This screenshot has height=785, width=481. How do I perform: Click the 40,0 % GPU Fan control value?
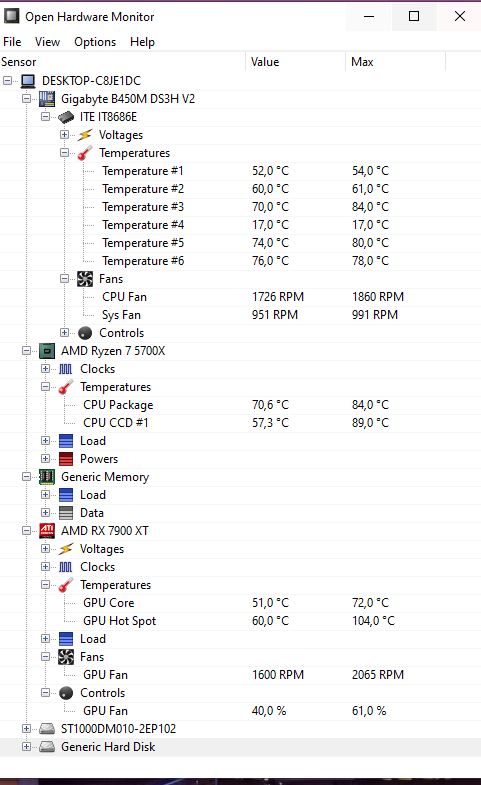pyautogui.click(x=269, y=711)
